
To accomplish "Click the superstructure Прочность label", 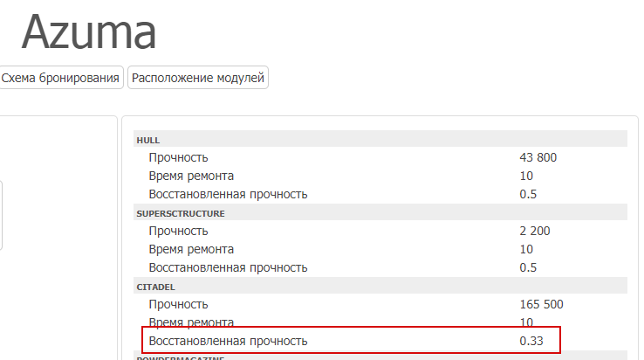I will [x=178, y=231].
